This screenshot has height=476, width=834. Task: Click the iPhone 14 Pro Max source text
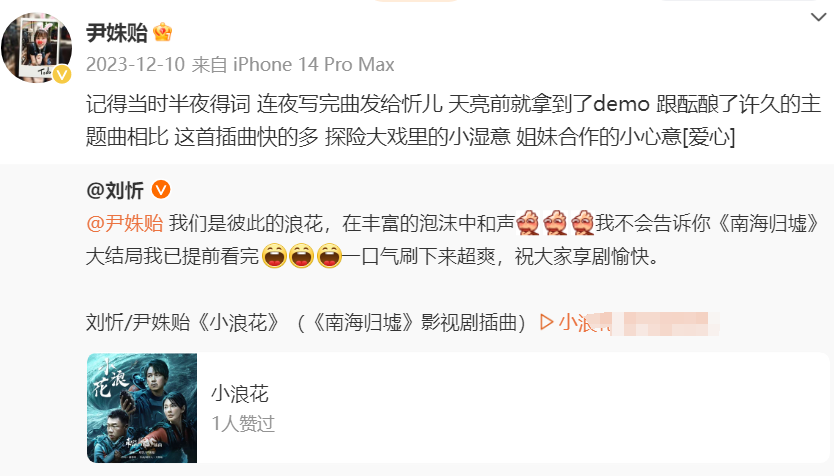click(x=314, y=64)
